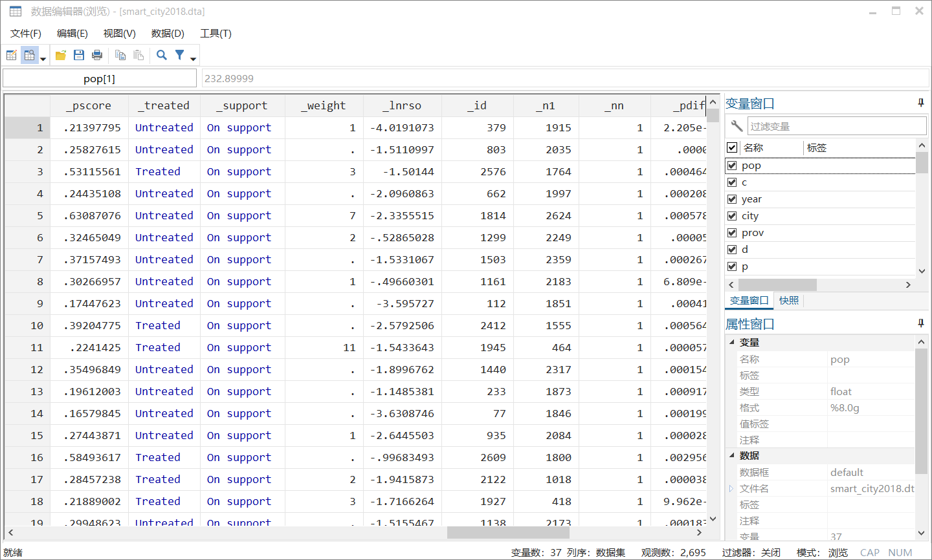Open the 视图(V) menu
This screenshot has width=932, height=560.
click(120, 33)
